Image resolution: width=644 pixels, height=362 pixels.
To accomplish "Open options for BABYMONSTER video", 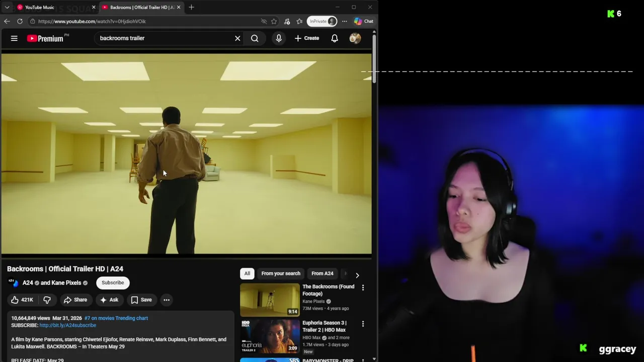I will pyautogui.click(x=363, y=360).
